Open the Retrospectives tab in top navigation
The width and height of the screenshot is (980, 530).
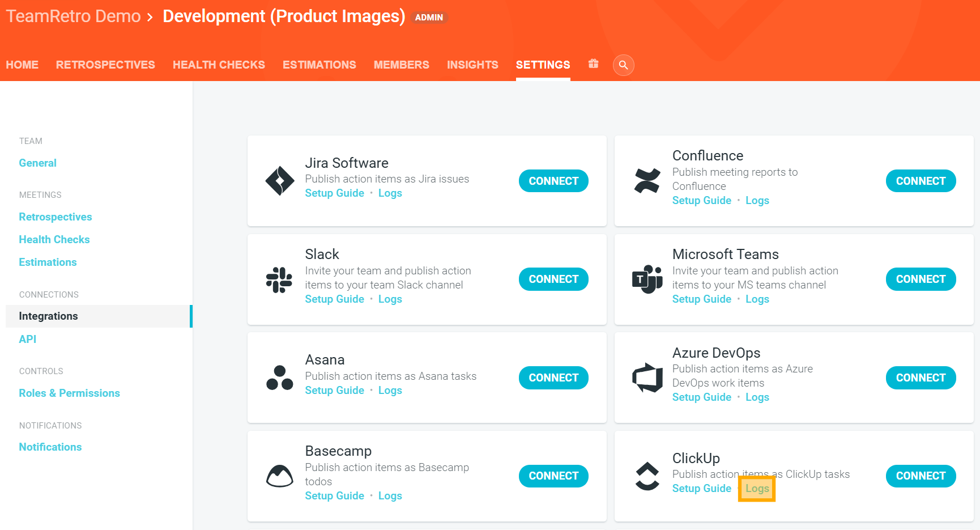tap(105, 65)
